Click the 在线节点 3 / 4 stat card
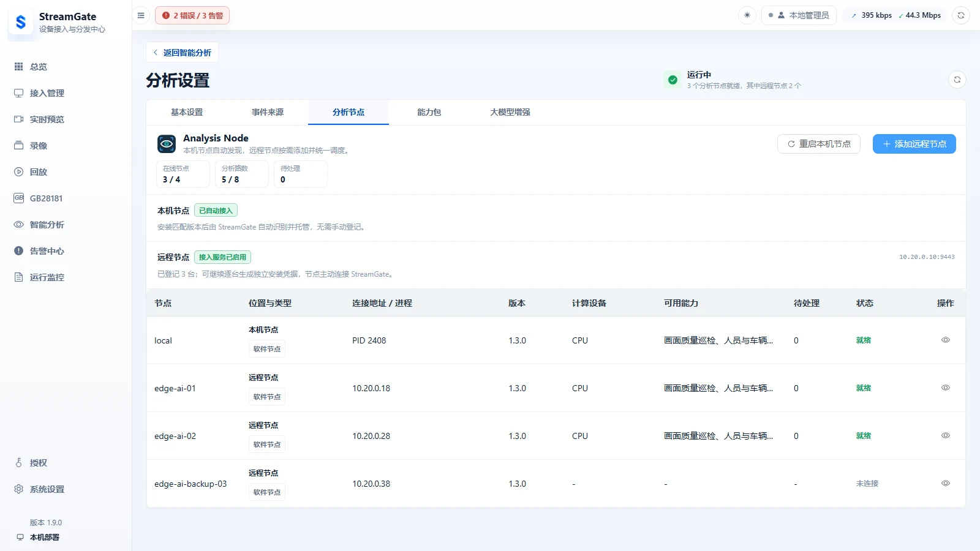This screenshot has width=980, height=551. click(x=183, y=174)
